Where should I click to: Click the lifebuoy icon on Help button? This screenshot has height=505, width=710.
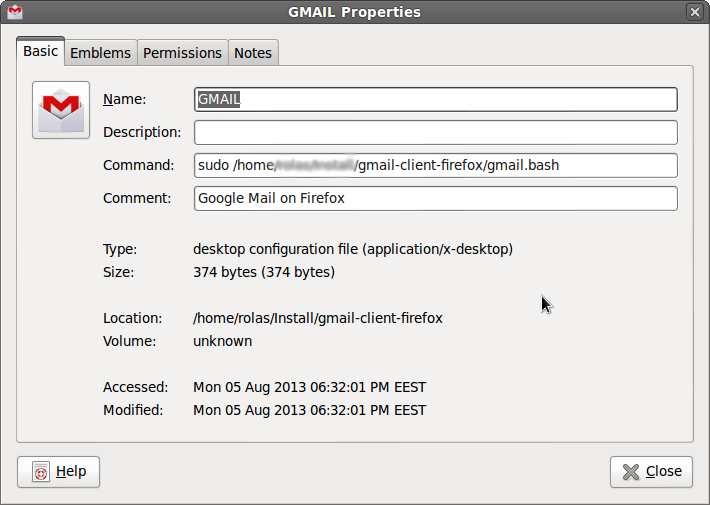tap(41, 472)
